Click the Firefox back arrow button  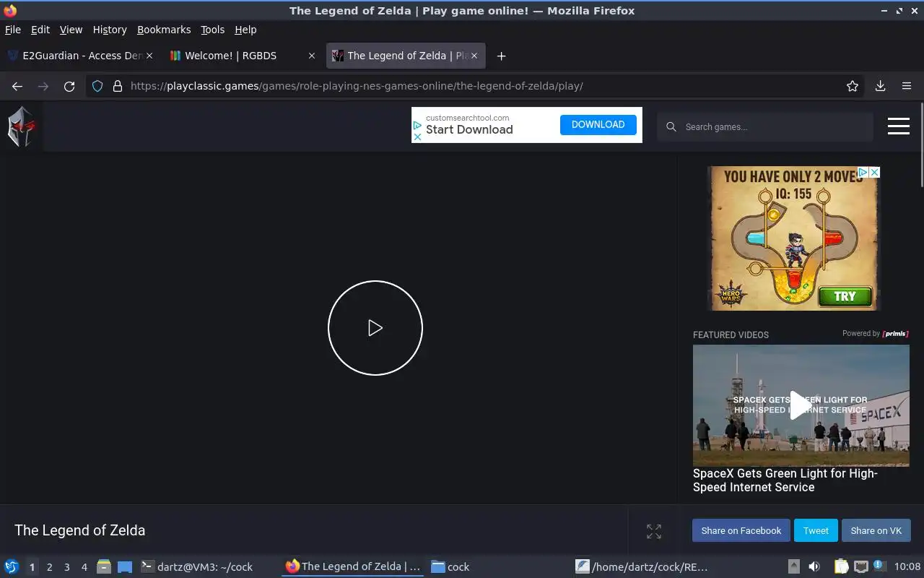point(17,86)
